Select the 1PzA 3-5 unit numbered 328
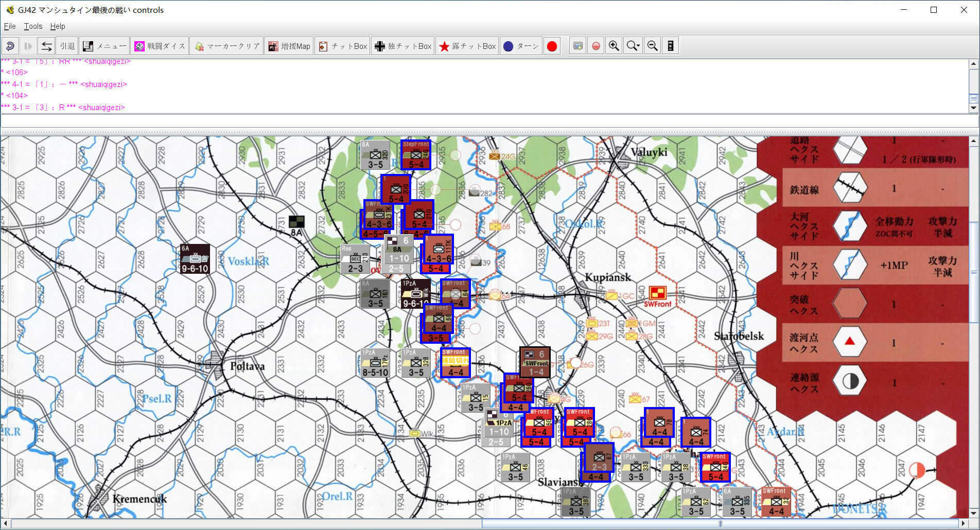Image resolution: width=980 pixels, height=530 pixels. (416, 363)
